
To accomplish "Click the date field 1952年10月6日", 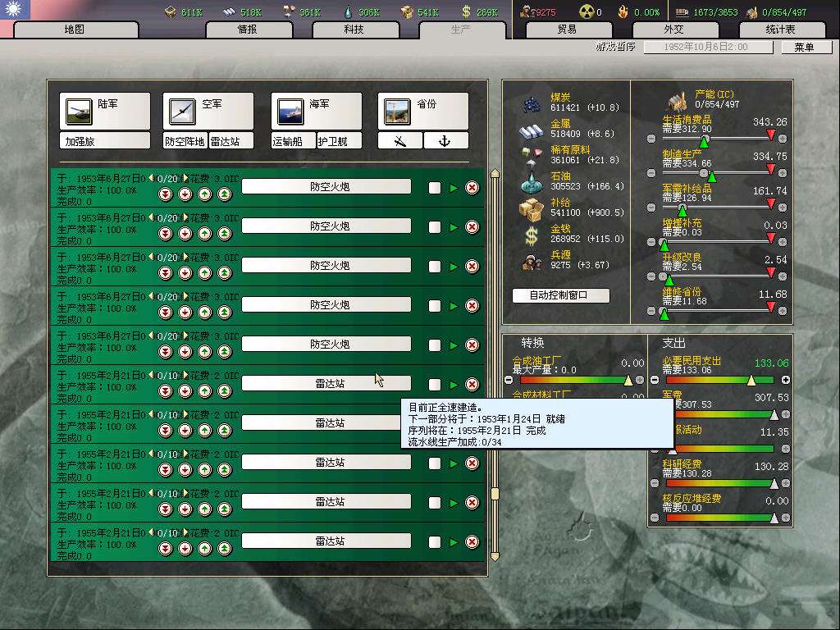I will point(708,47).
